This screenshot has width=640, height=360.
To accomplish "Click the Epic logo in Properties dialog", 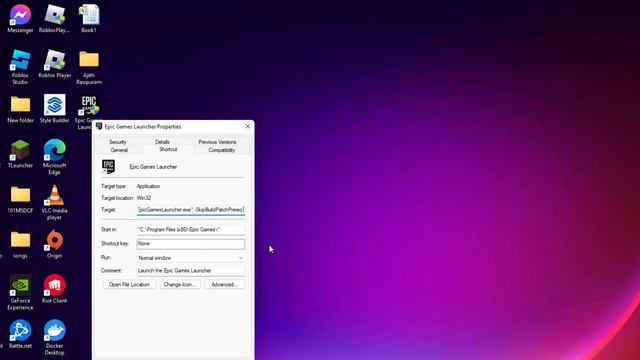I will coord(108,167).
